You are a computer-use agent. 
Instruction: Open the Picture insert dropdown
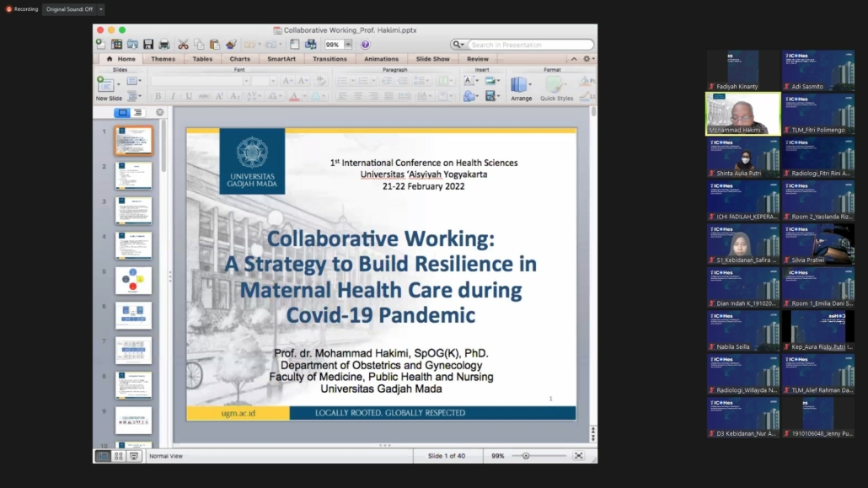[492, 81]
